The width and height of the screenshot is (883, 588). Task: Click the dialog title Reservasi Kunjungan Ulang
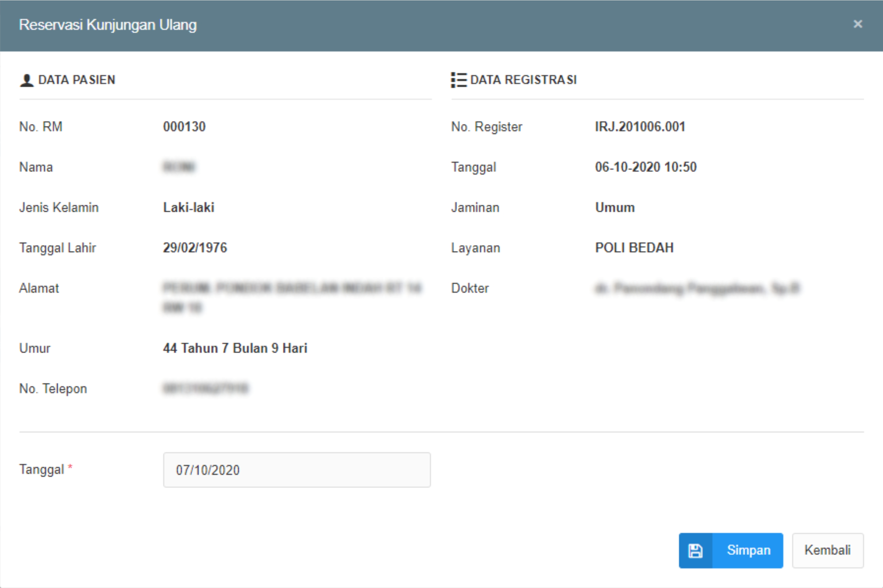pos(108,25)
